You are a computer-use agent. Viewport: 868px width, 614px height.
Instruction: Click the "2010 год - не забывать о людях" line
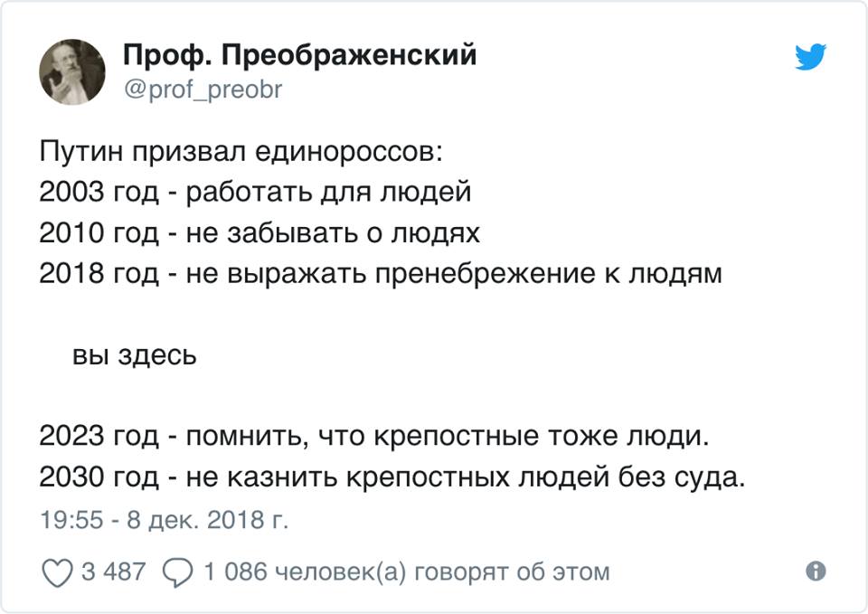coord(259,233)
